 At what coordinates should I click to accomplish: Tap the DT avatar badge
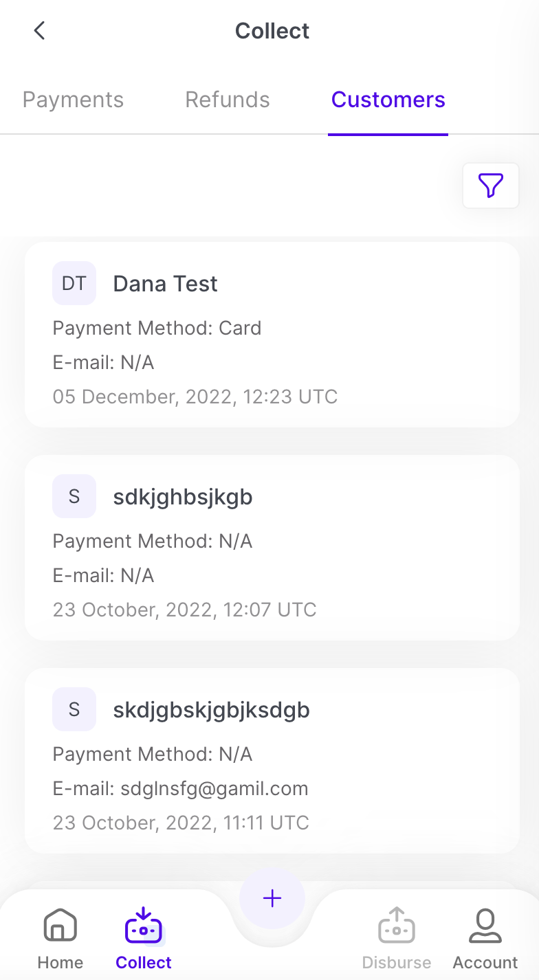tap(74, 283)
